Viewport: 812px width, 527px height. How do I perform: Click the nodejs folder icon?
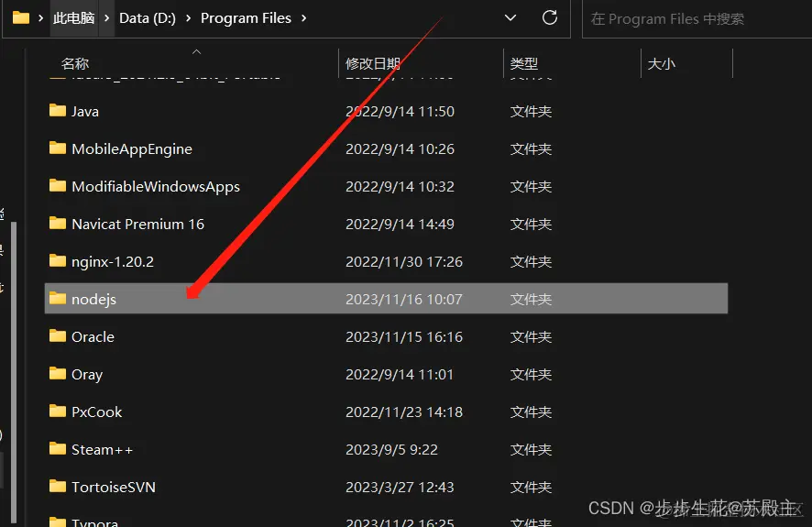point(58,298)
